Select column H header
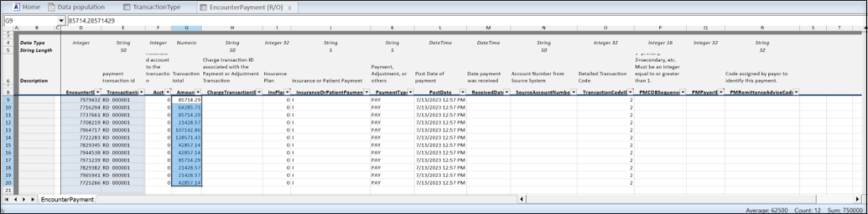This screenshot has height=214, width=868. pyautogui.click(x=232, y=28)
